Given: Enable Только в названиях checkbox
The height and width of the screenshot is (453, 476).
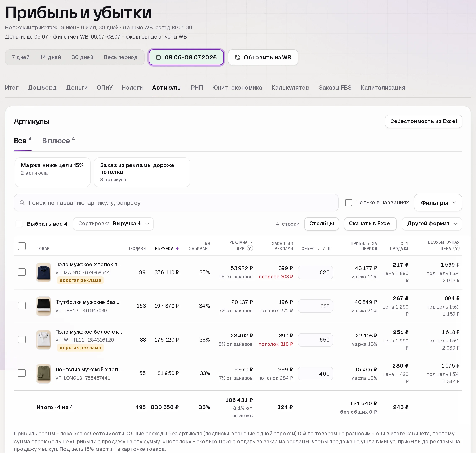Looking at the screenshot, I should coord(348,203).
